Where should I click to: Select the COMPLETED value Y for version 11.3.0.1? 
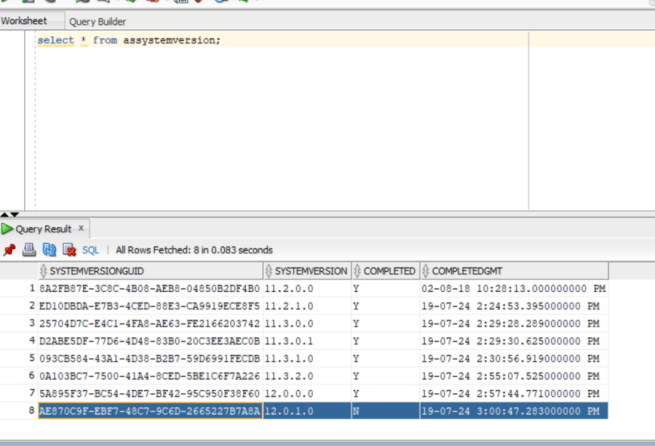[386, 341]
